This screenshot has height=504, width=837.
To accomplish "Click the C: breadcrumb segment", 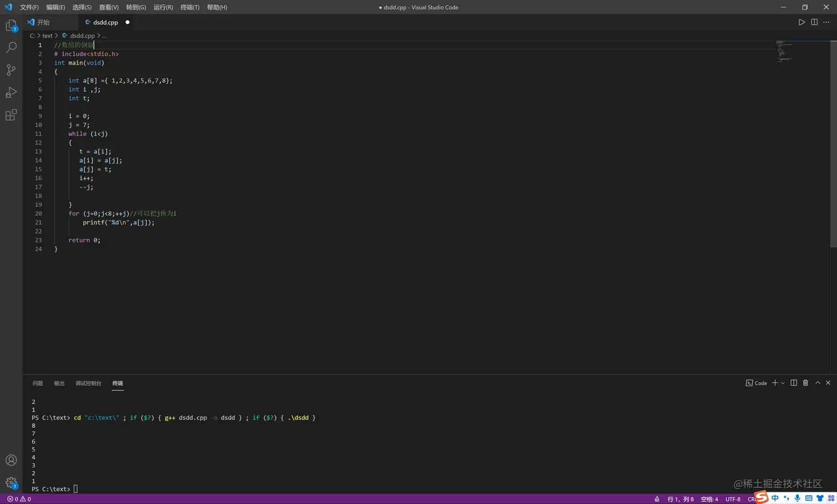I will 32,35.
